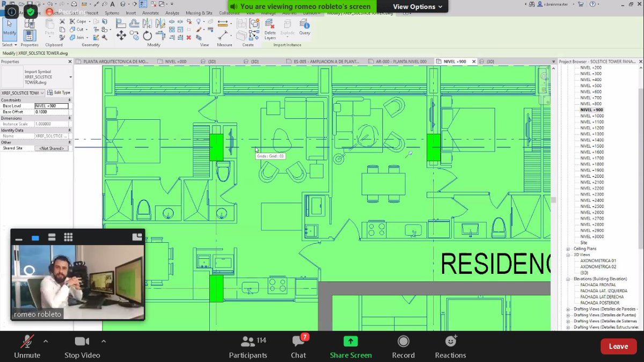Click the Base Offset value field
Screen dimensions: 644x362
[52, 112]
